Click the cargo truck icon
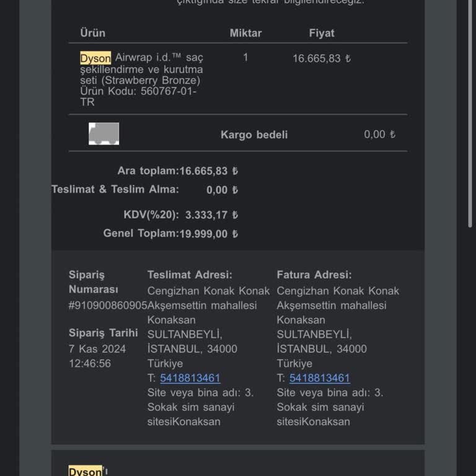 point(104,134)
